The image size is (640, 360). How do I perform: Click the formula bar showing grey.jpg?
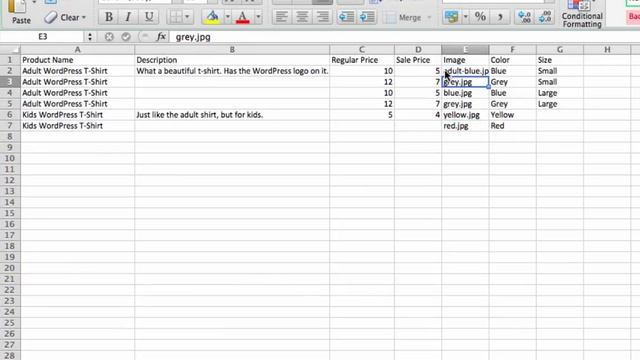point(404,37)
